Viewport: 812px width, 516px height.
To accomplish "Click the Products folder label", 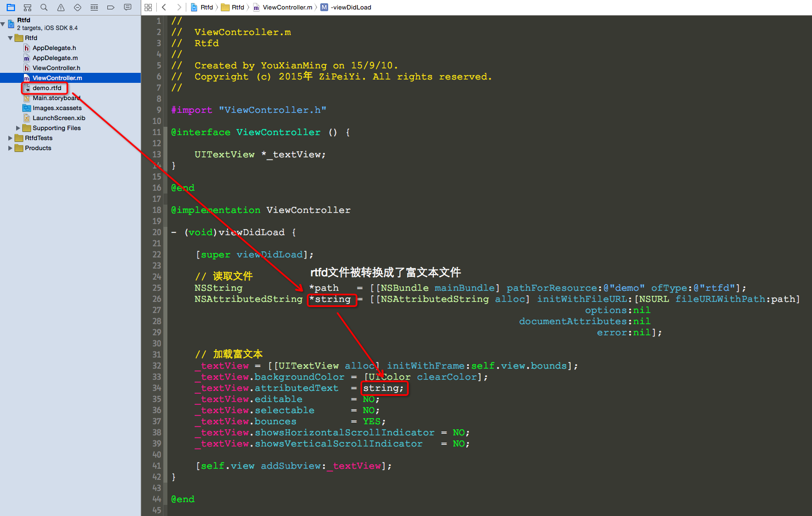I will pyautogui.click(x=38, y=148).
